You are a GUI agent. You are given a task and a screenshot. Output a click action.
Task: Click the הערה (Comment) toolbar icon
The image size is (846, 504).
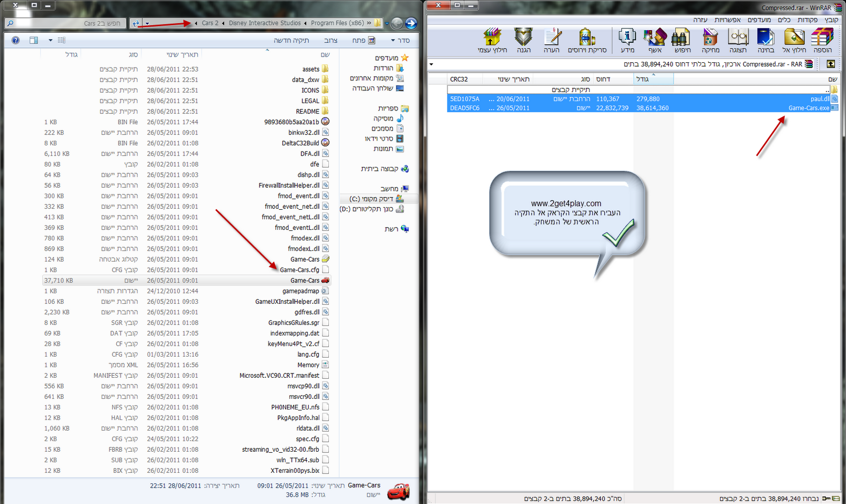click(x=551, y=40)
